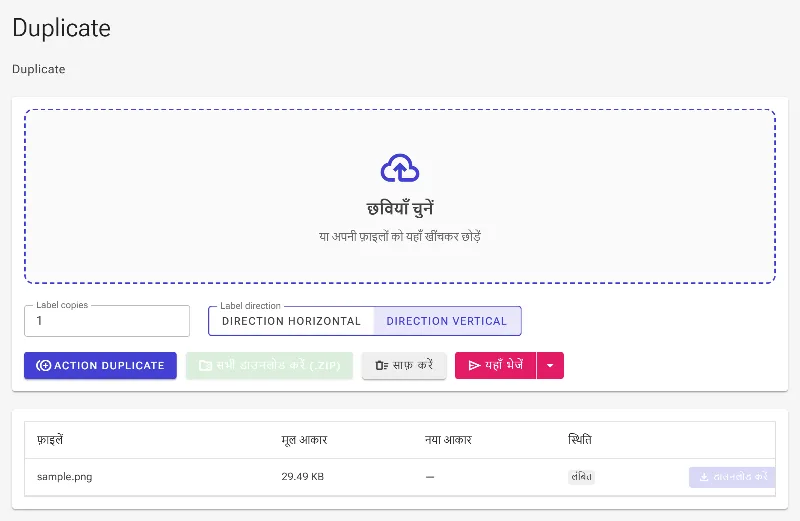Click the नया आकार column header
This screenshot has width=800, height=521.
click(448, 439)
